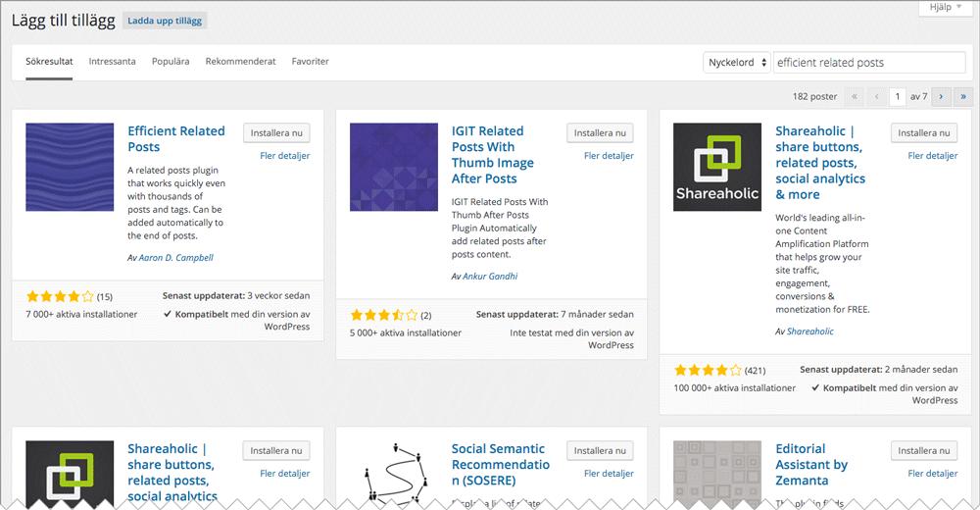This screenshot has height=510, width=980.
Task: Click the Ladda upp tillägg button
Action: pyautogui.click(x=165, y=21)
